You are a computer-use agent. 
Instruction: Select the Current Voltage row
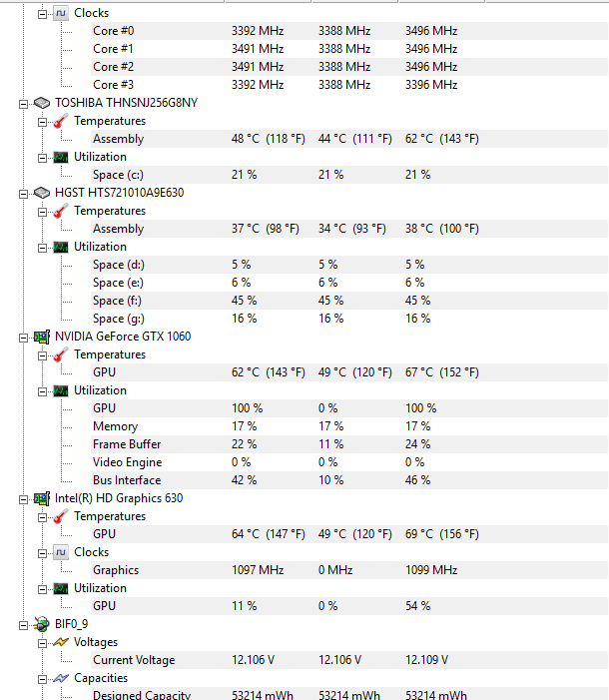click(x=134, y=660)
